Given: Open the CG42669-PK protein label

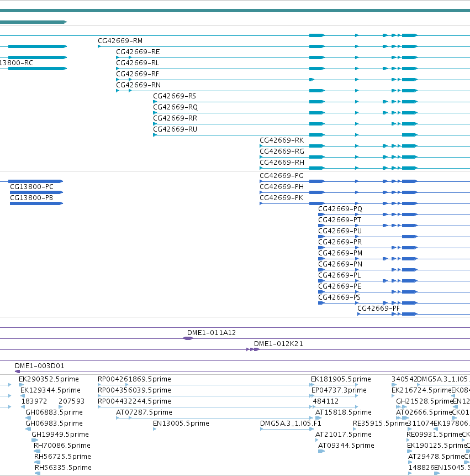Looking at the screenshot, I should [282, 198].
